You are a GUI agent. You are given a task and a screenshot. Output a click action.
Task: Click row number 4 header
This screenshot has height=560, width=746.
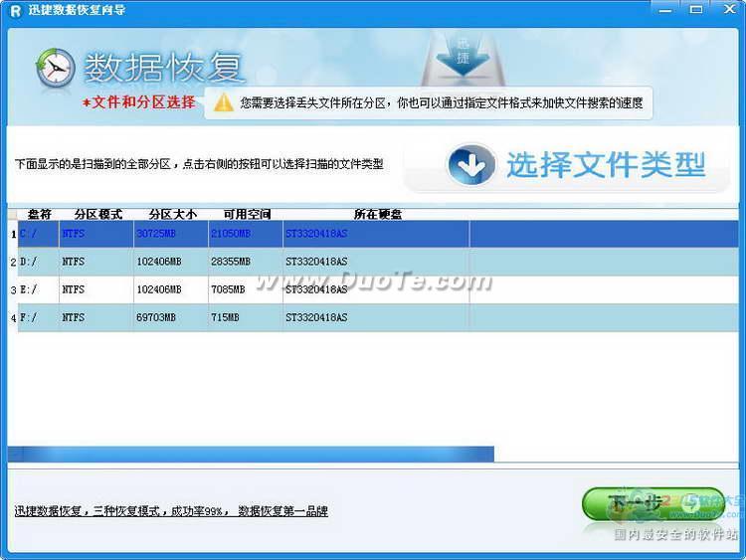pyautogui.click(x=13, y=318)
